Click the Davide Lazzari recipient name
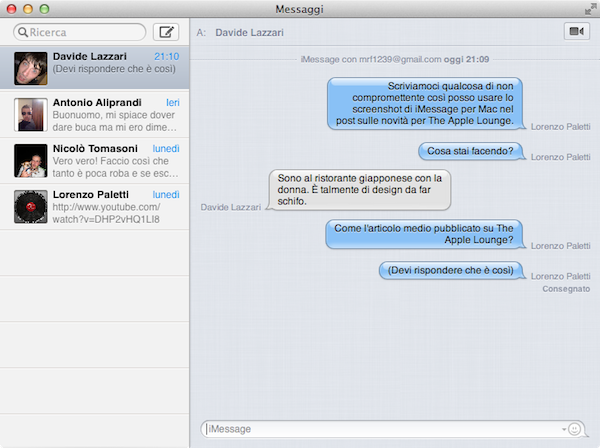 (249, 33)
